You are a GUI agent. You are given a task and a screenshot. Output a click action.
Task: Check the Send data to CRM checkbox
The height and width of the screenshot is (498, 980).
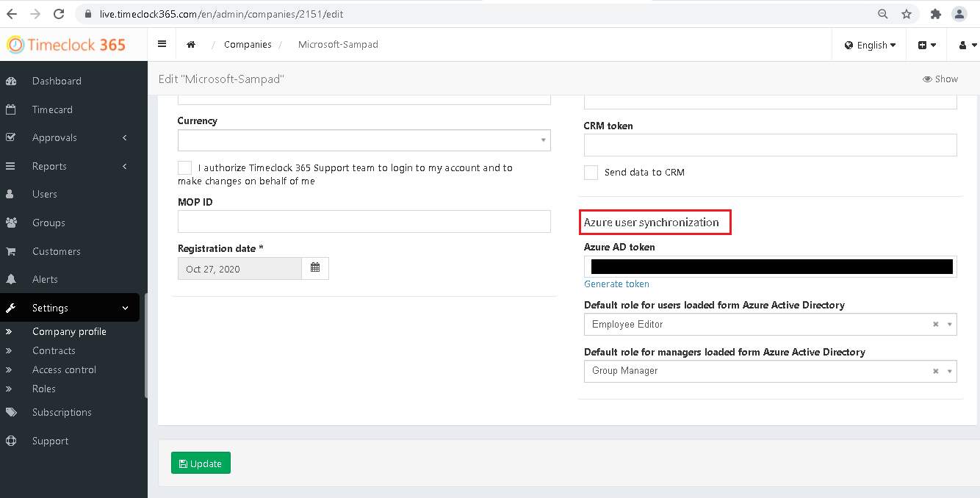(591, 173)
